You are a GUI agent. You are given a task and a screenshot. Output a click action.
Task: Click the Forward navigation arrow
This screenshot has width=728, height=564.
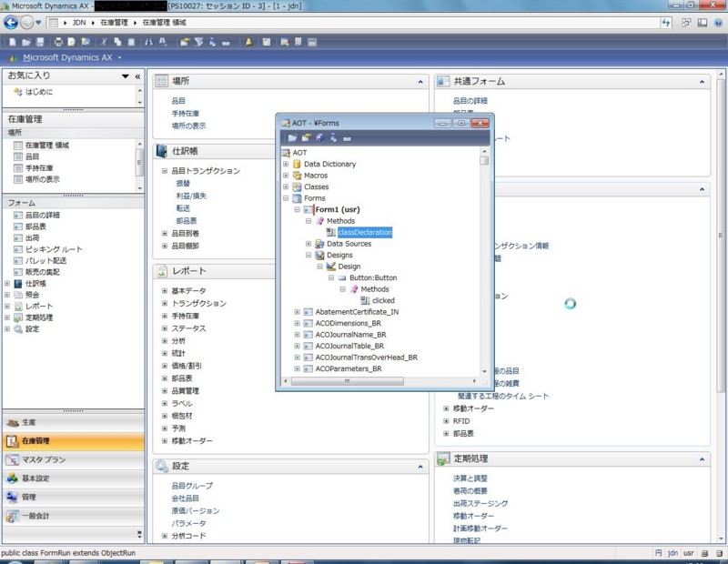point(27,22)
